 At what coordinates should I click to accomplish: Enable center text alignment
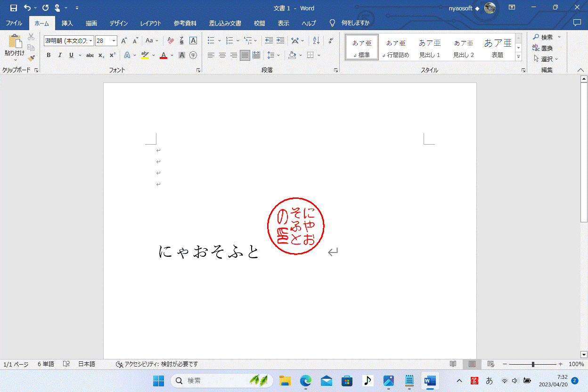[x=222, y=55]
